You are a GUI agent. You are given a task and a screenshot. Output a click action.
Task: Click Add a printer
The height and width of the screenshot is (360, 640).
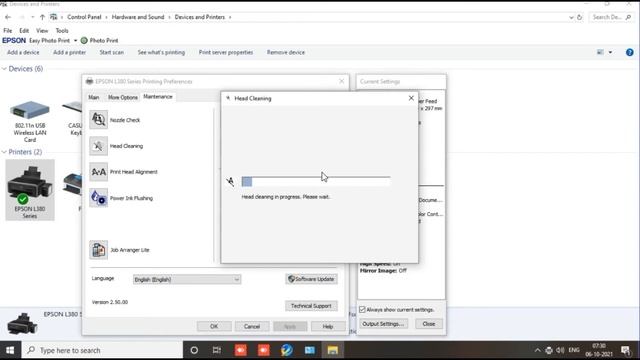click(69, 52)
